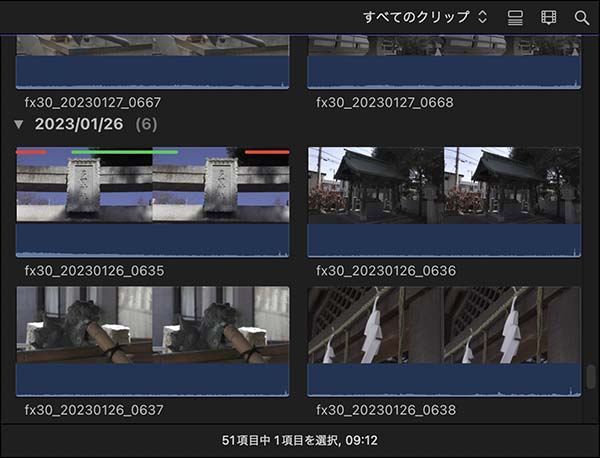
Task: Click the name label fx30_20230127_0667
Action: 93,102
